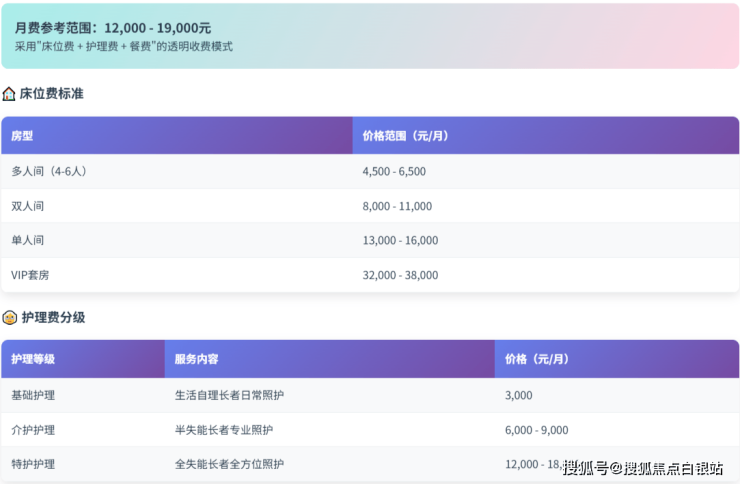This screenshot has height=484, width=740.
Task: Select the 介护护理 nursing level row
Action: tap(33, 430)
